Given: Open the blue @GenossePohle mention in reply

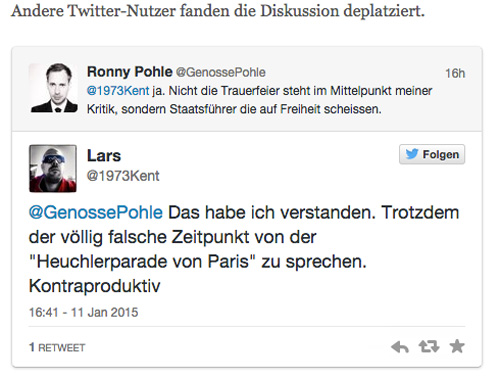Looking at the screenshot, I should pyautogui.click(x=96, y=212).
